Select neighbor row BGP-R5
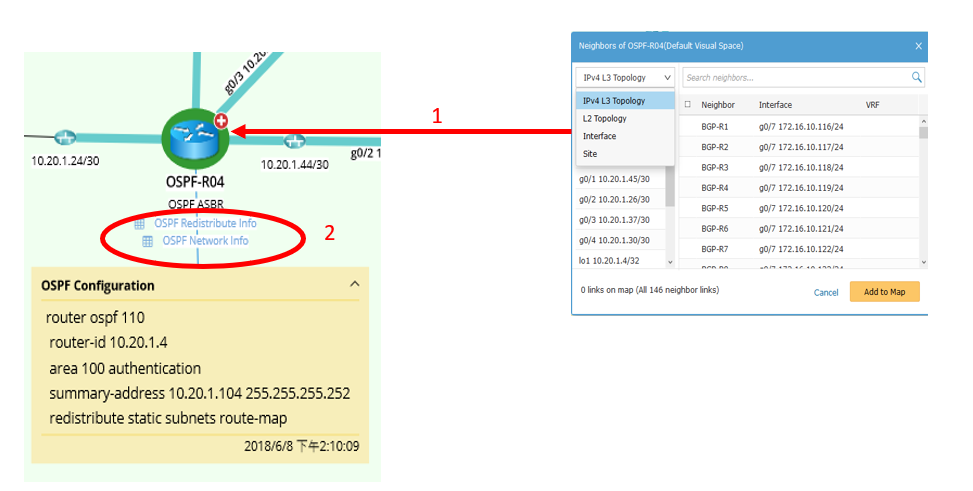Screen dimensions: 973x491 [x=799, y=208]
